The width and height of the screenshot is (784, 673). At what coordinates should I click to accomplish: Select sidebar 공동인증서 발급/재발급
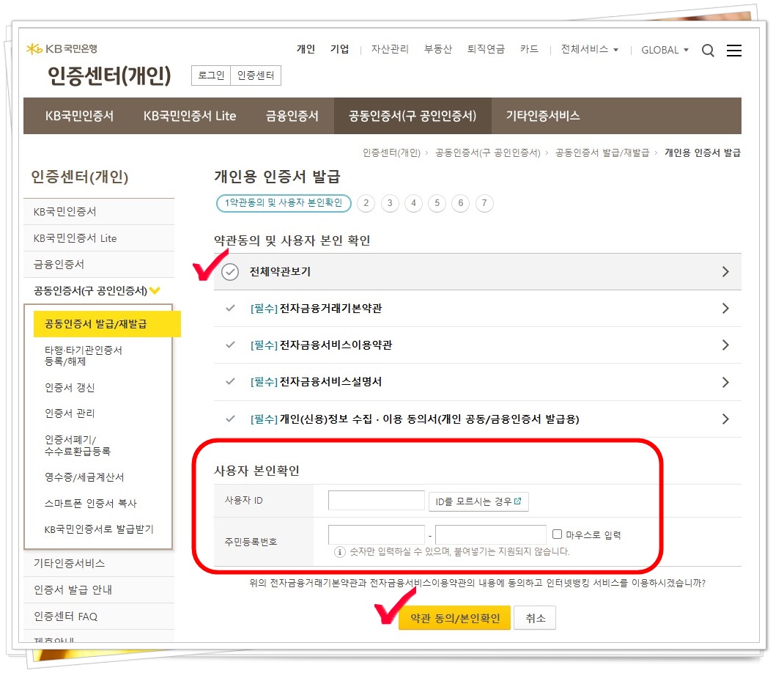click(x=107, y=324)
